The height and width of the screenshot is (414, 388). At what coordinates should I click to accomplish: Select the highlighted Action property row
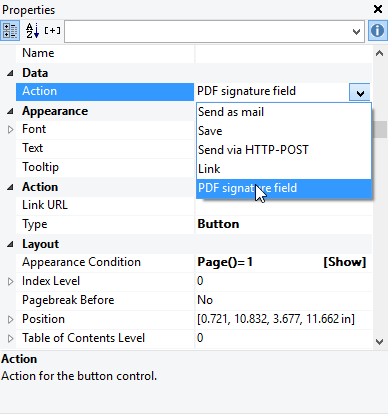click(x=105, y=92)
